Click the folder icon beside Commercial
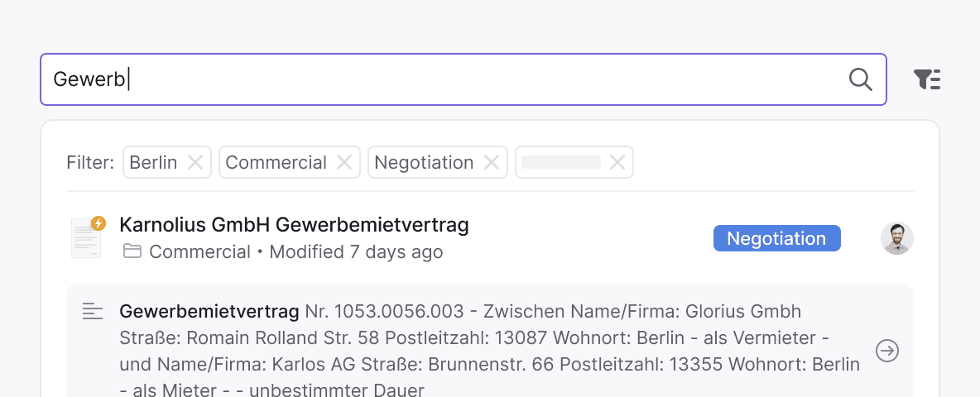This screenshot has width=980, height=397. pos(132,251)
